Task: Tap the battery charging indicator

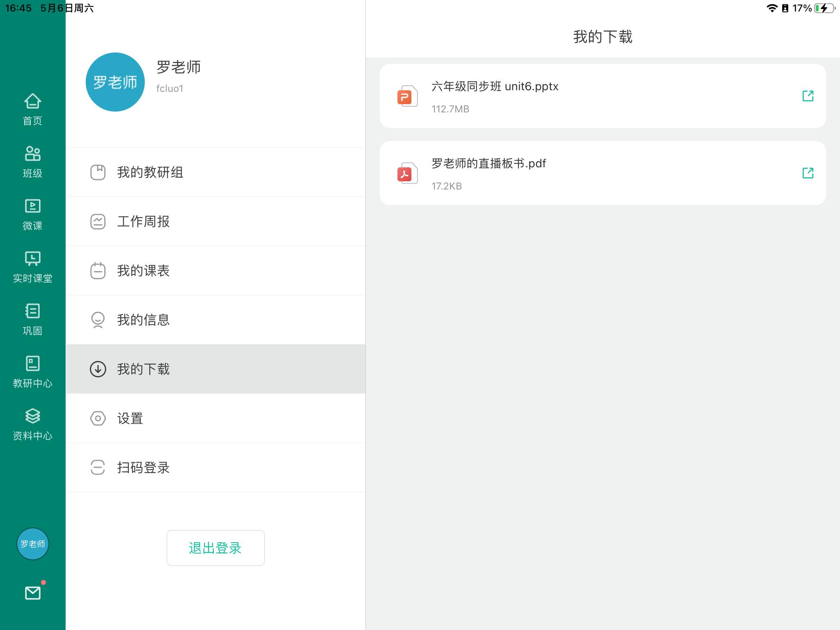Action: coord(825,8)
